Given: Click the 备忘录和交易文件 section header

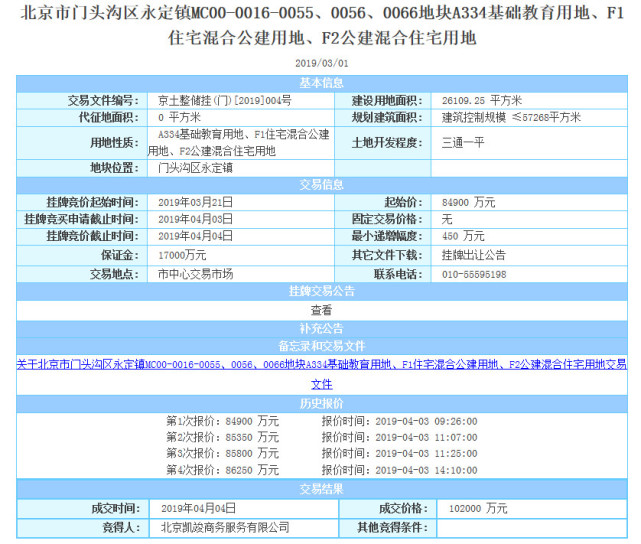Looking at the screenshot, I should coord(322,346).
